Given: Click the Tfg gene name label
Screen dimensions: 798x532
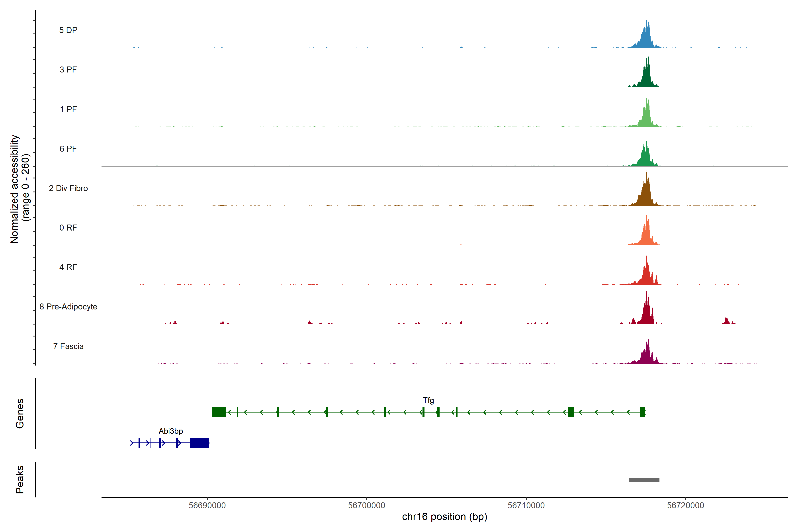Looking at the screenshot, I should pyautogui.click(x=428, y=400).
